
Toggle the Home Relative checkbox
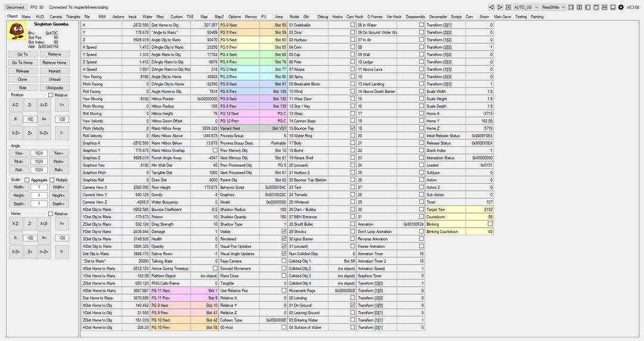[x=51, y=214]
